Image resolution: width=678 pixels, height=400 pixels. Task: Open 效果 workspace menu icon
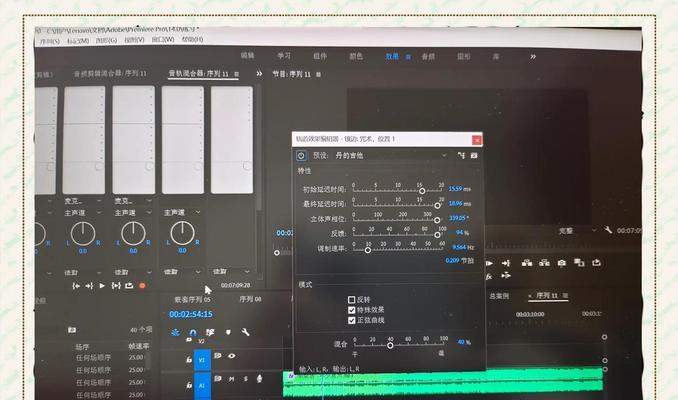click(x=408, y=57)
